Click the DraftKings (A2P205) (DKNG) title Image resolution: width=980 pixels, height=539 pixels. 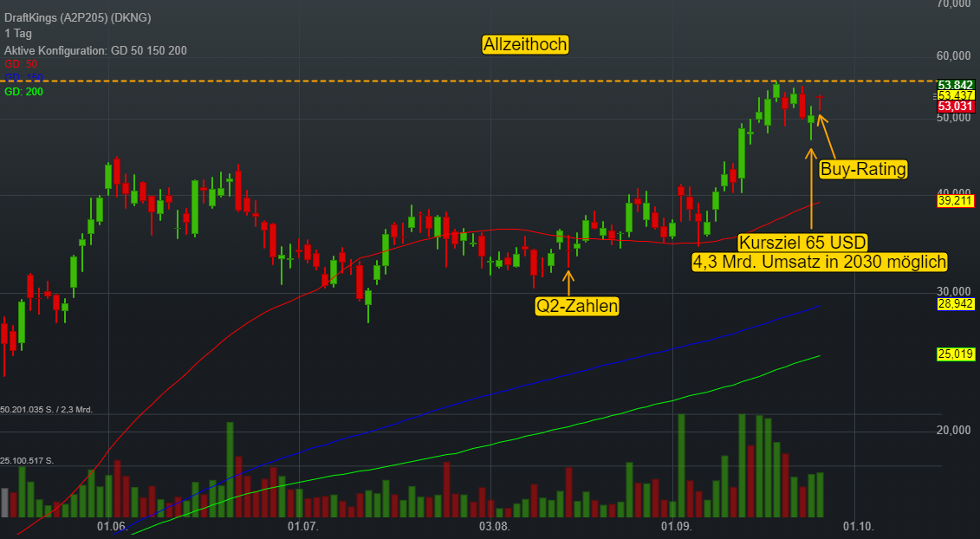click(x=77, y=17)
